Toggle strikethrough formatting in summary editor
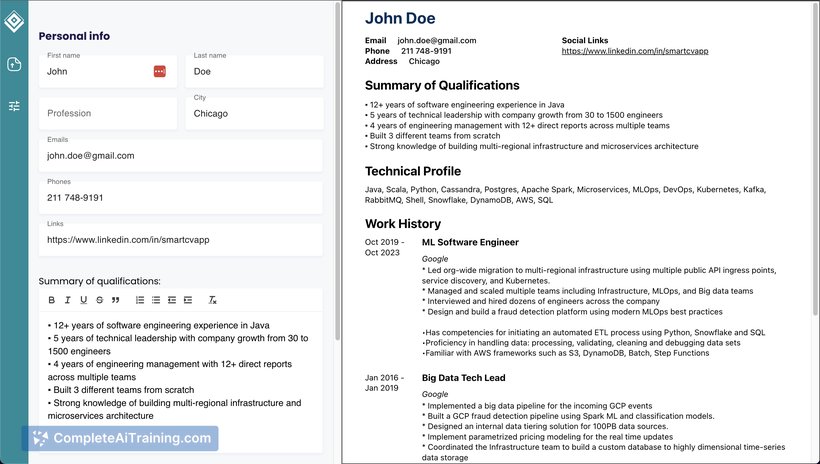Screen dimensions: 820x464 click(99, 300)
